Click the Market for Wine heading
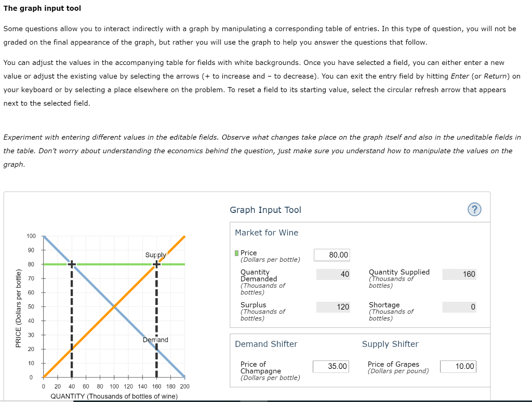Image resolution: width=532 pixels, height=402 pixels. pos(267,232)
